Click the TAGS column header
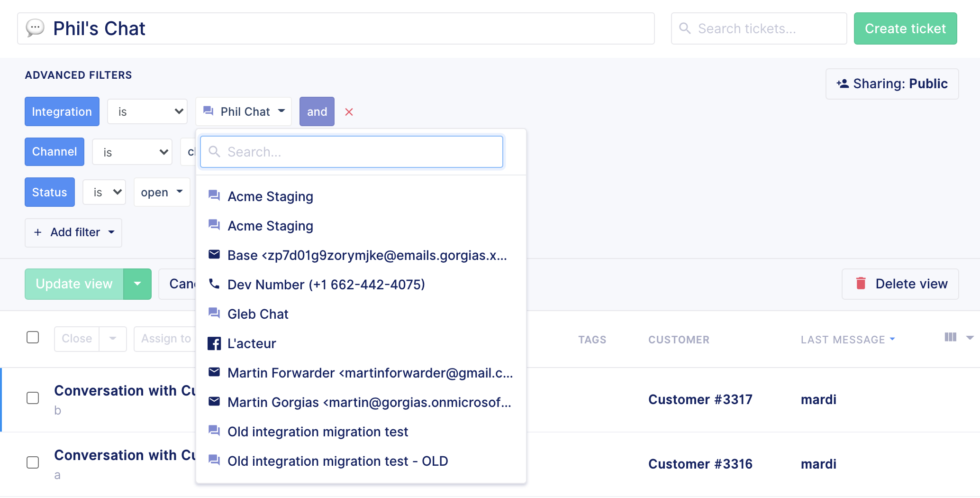This screenshot has height=498, width=980. tap(592, 340)
